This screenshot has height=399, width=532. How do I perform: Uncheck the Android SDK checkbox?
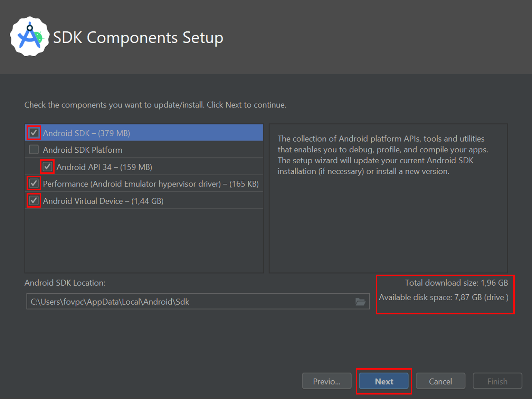pyautogui.click(x=34, y=133)
